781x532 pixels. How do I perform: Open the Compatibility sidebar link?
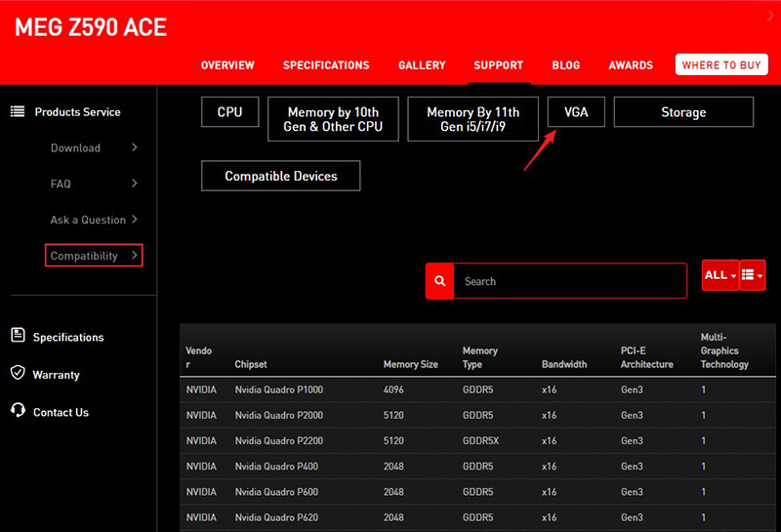84,256
